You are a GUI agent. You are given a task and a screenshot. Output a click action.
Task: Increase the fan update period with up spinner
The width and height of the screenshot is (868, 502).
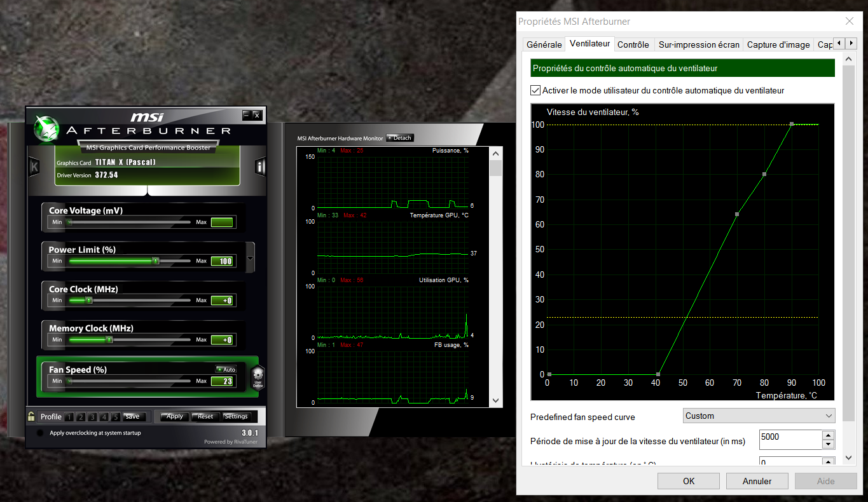pos(828,435)
